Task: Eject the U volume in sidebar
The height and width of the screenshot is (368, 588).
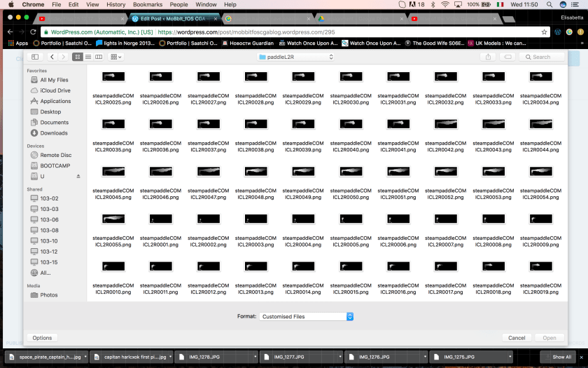Action: pyautogui.click(x=78, y=176)
